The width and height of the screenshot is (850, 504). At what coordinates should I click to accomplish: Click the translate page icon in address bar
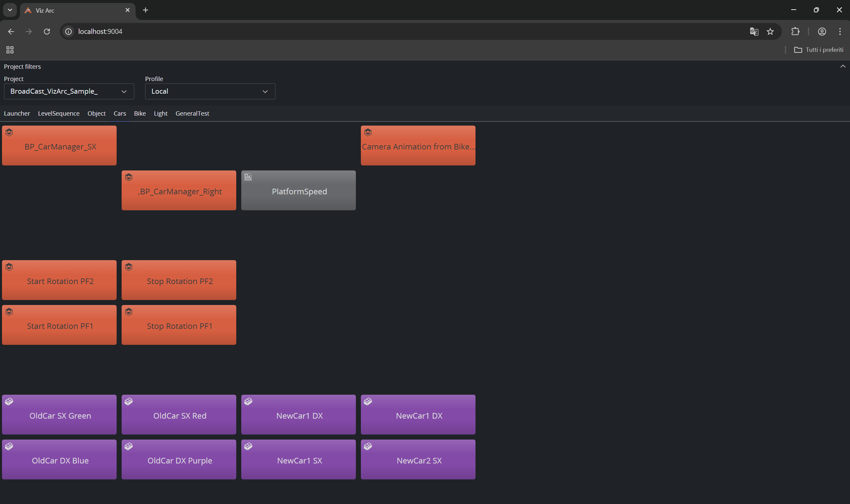click(x=754, y=32)
